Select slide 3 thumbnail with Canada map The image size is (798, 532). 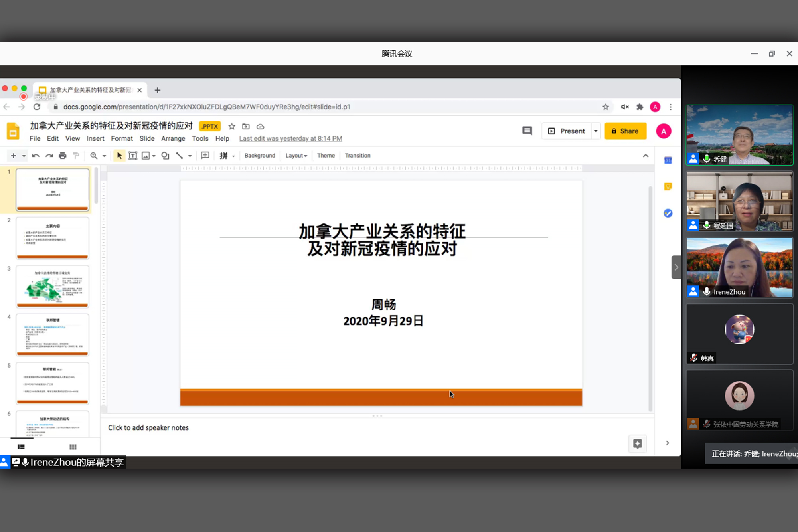pos(52,285)
